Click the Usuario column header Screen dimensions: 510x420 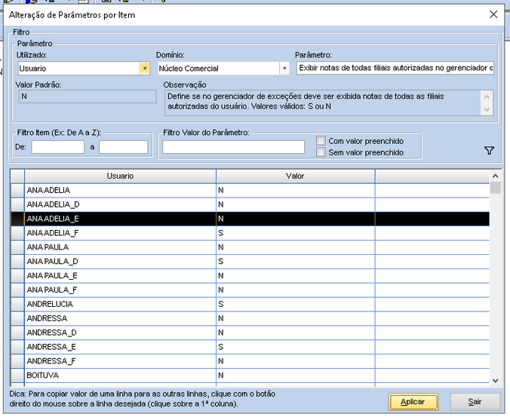(x=120, y=176)
